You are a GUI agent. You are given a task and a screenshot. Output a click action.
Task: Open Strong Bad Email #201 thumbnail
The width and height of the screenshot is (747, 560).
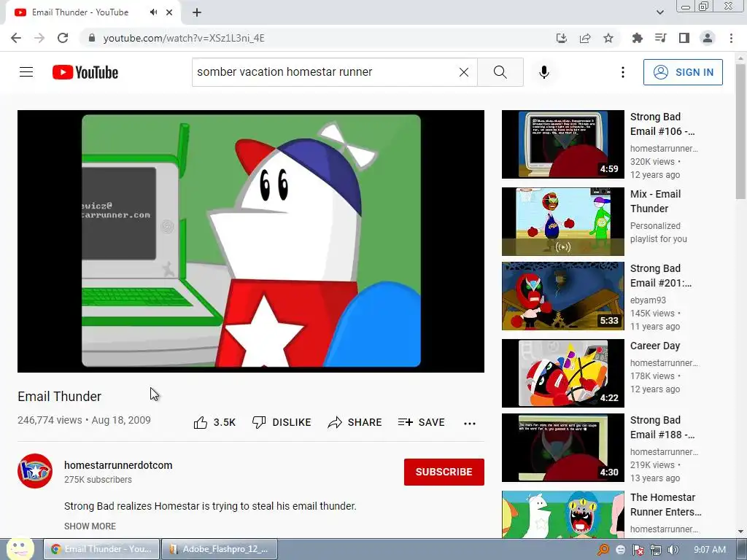tap(562, 296)
